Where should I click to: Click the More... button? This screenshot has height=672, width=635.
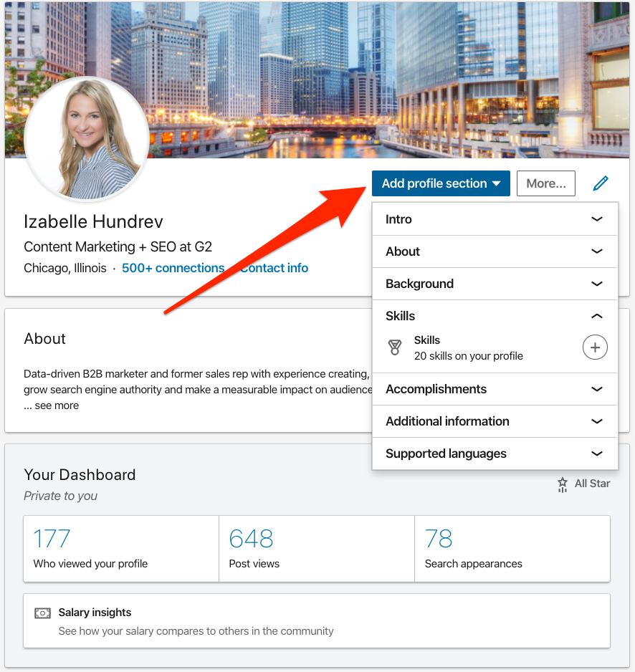pyautogui.click(x=545, y=183)
